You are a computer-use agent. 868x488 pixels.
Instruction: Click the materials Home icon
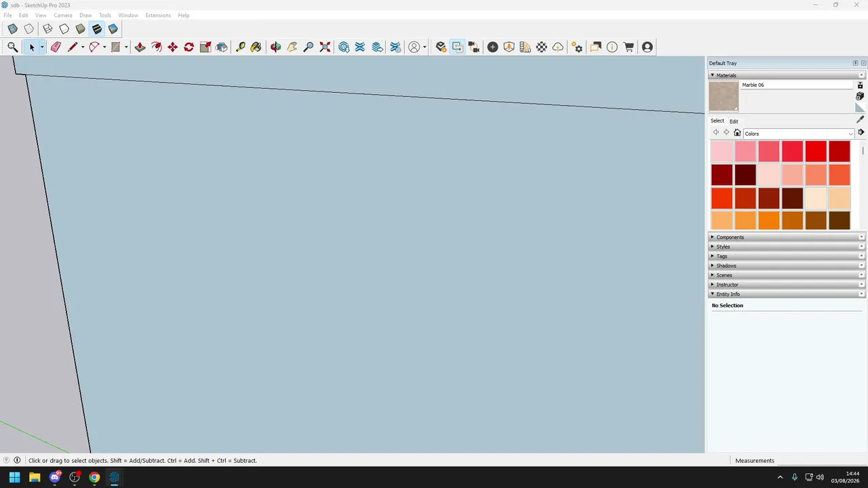(737, 133)
